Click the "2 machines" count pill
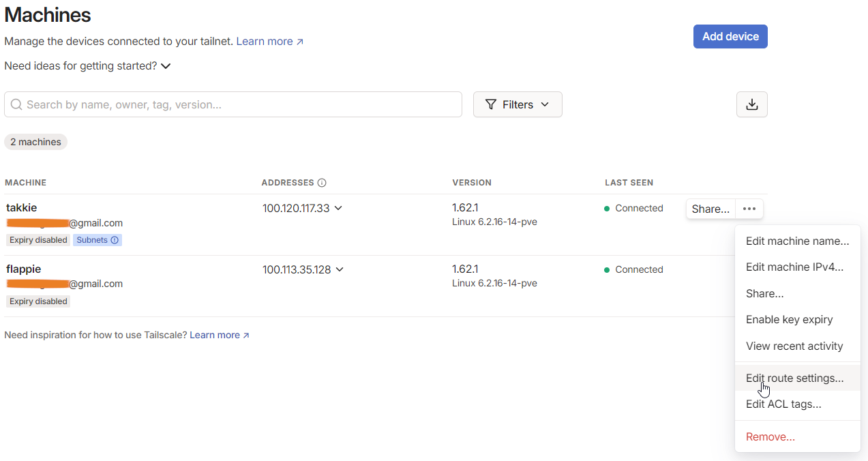Image resolution: width=868 pixels, height=461 pixels. tap(35, 142)
